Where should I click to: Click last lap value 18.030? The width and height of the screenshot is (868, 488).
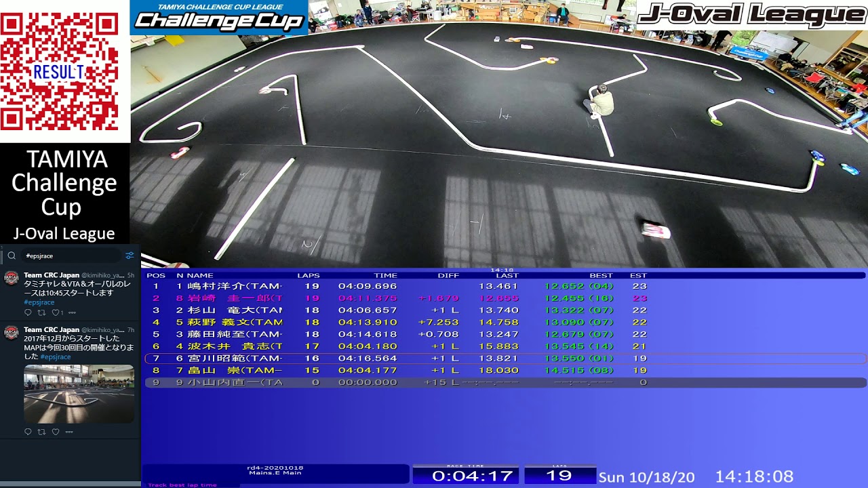498,371
